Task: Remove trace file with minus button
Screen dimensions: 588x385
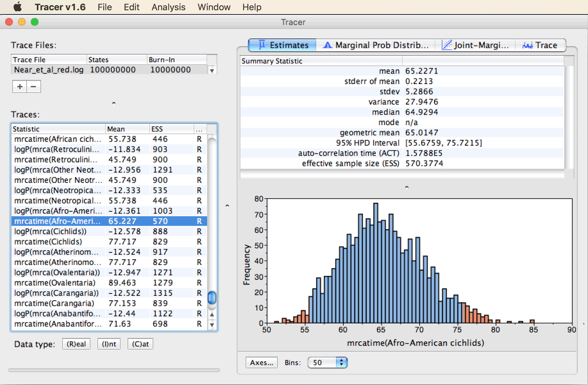Action: click(x=34, y=87)
